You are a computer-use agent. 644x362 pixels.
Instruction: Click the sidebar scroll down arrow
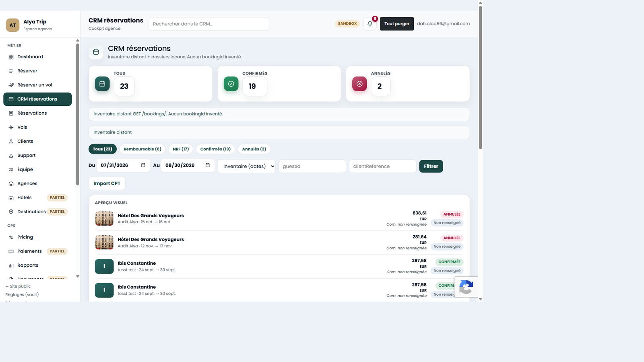click(x=78, y=276)
